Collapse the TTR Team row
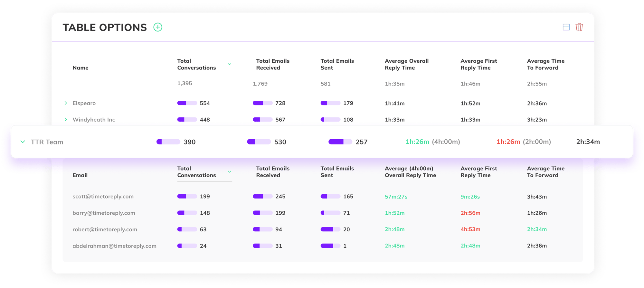 23,142
